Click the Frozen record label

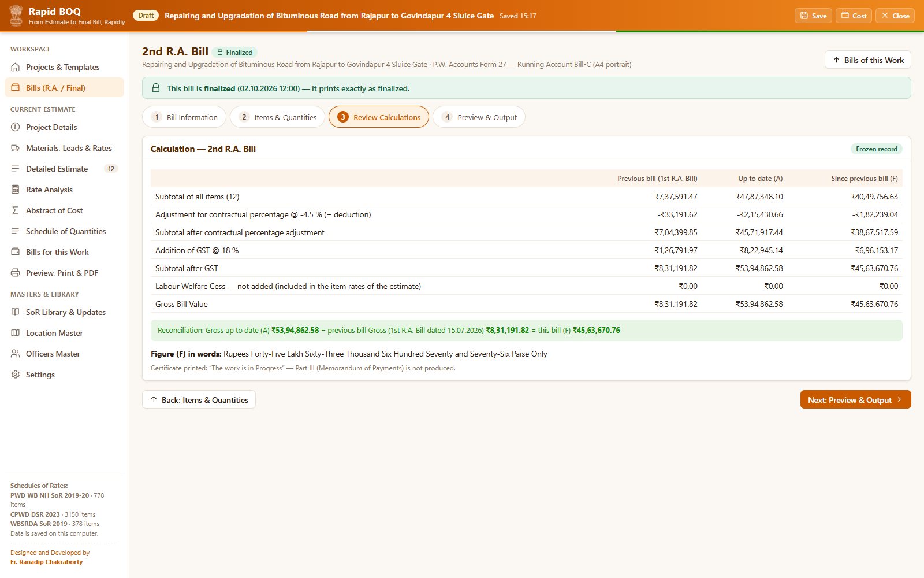coord(876,149)
